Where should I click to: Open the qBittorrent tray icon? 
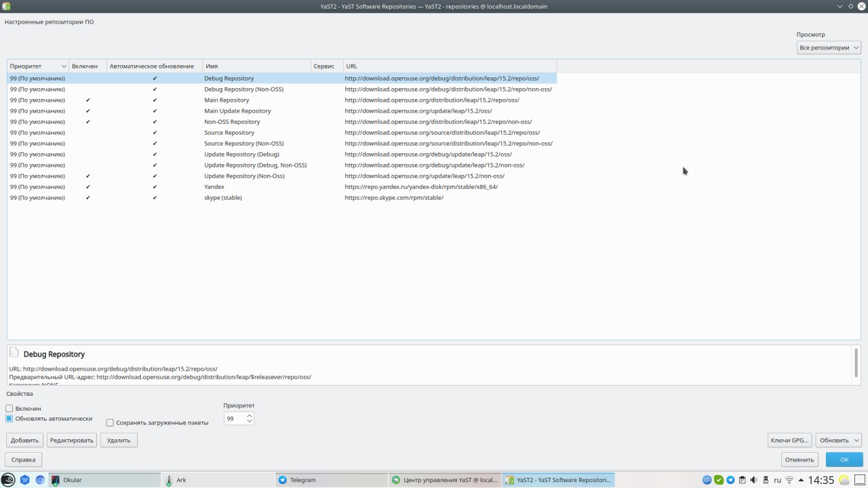[x=707, y=480]
